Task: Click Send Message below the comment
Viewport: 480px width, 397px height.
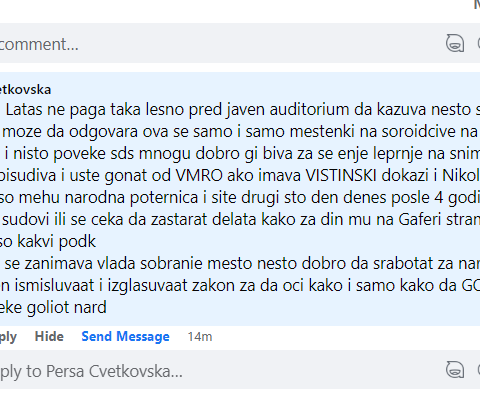Action: point(125,337)
